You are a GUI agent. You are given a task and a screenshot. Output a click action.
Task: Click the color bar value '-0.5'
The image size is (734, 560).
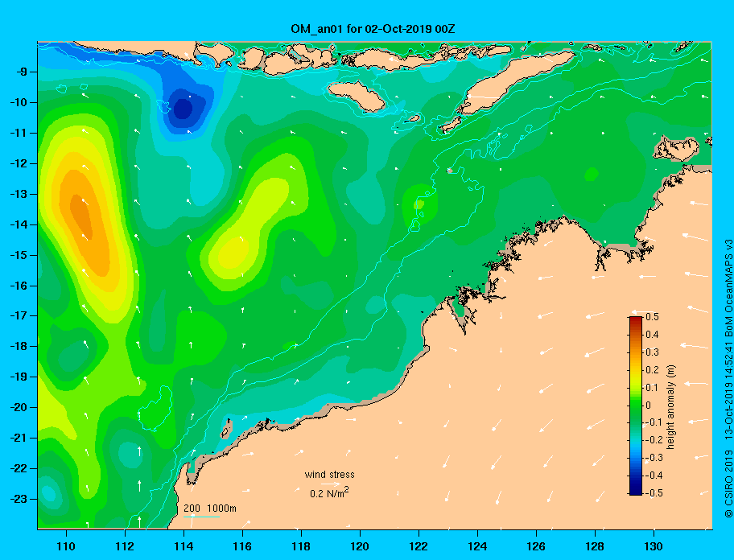654,493
